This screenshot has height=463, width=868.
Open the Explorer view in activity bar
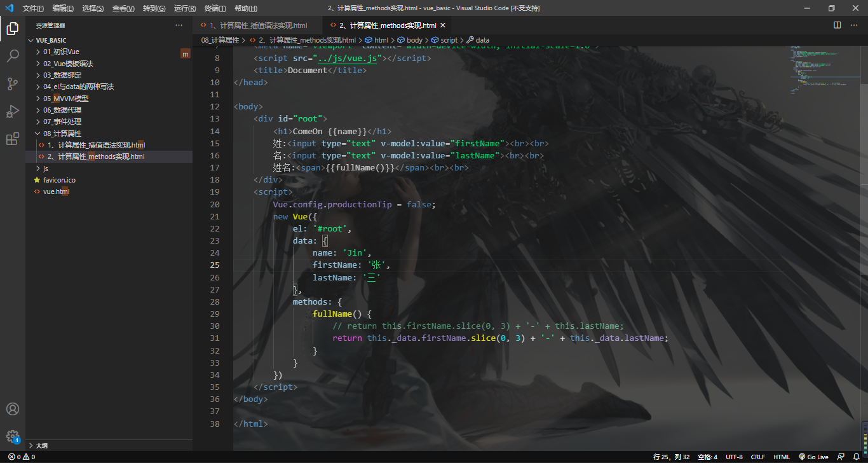[13, 29]
